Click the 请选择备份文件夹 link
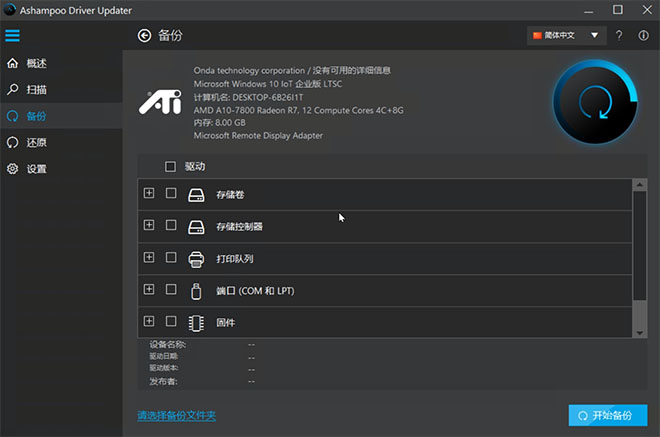The height and width of the screenshot is (437, 660). (x=176, y=416)
